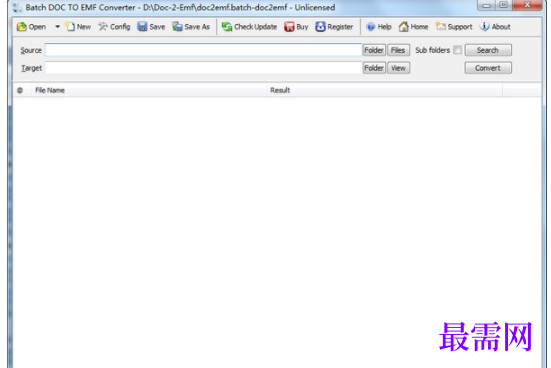This screenshot has height=368, width=551.
Task: Open the Register dialog
Action: [x=334, y=27]
